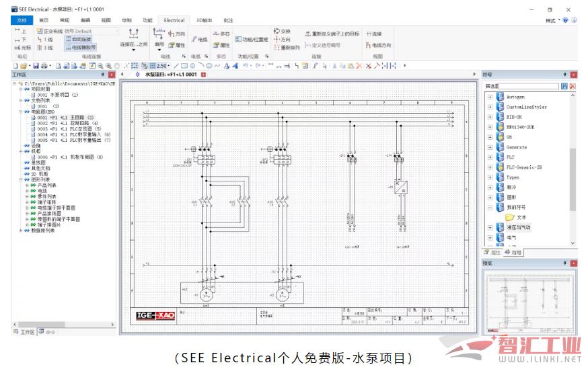Open the 连接在...之间 dropdown button
Viewport: 588px width, 369px height.
pos(133,38)
